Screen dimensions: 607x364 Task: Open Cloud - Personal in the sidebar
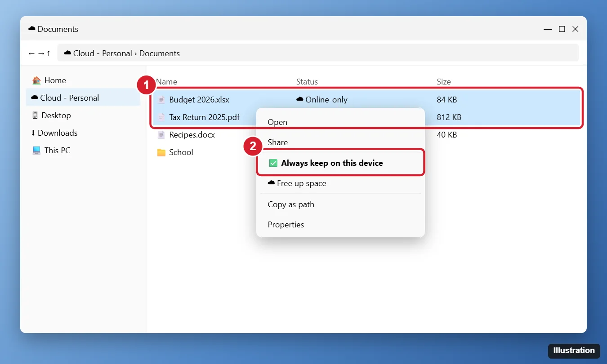(x=83, y=98)
